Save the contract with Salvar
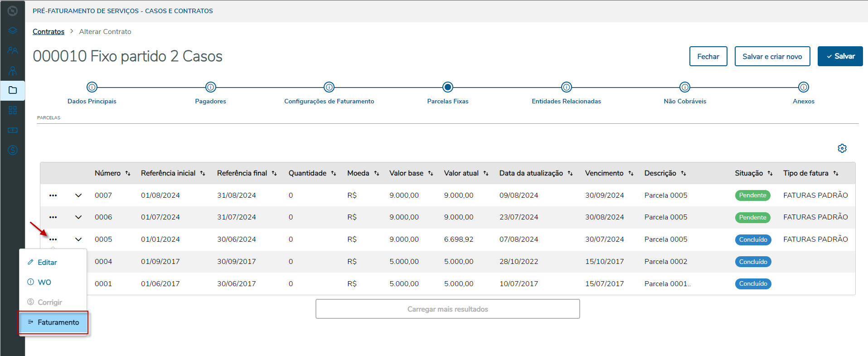The image size is (868, 356). (840, 56)
